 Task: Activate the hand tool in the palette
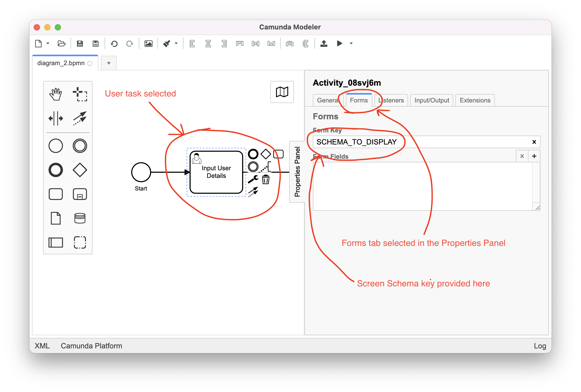coord(56,94)
